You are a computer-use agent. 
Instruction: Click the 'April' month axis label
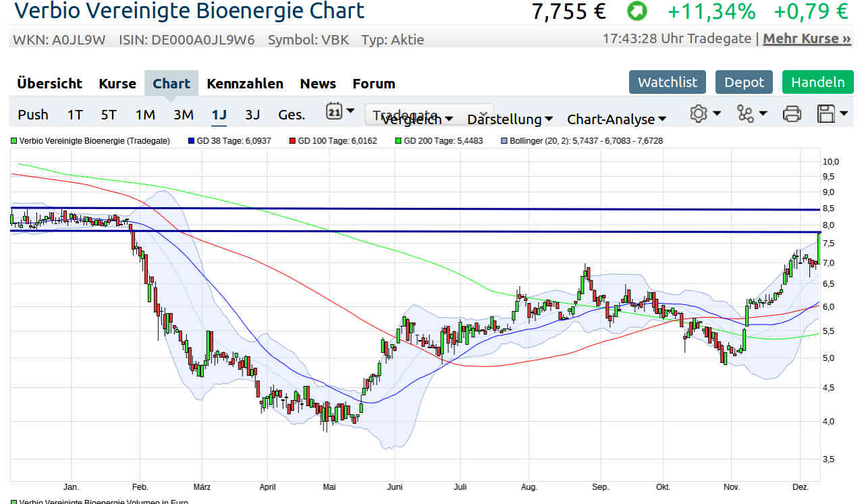267,486
